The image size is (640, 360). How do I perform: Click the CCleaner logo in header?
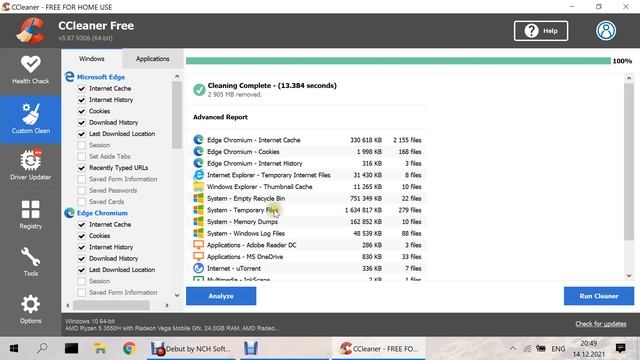point(31,31)
